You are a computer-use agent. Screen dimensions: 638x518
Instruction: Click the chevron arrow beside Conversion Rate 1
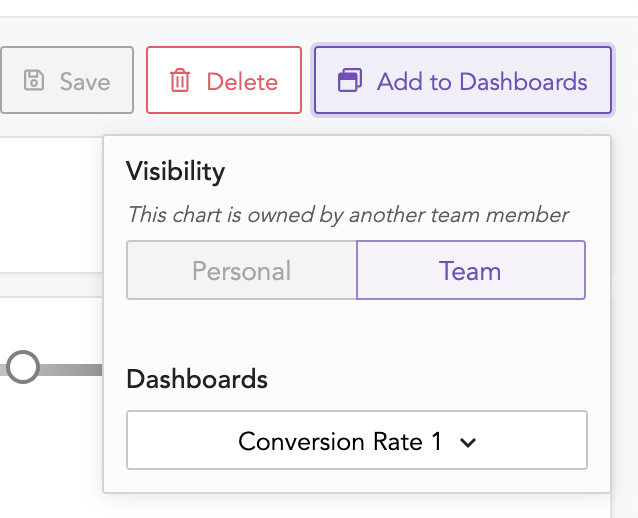coord(468,442)
